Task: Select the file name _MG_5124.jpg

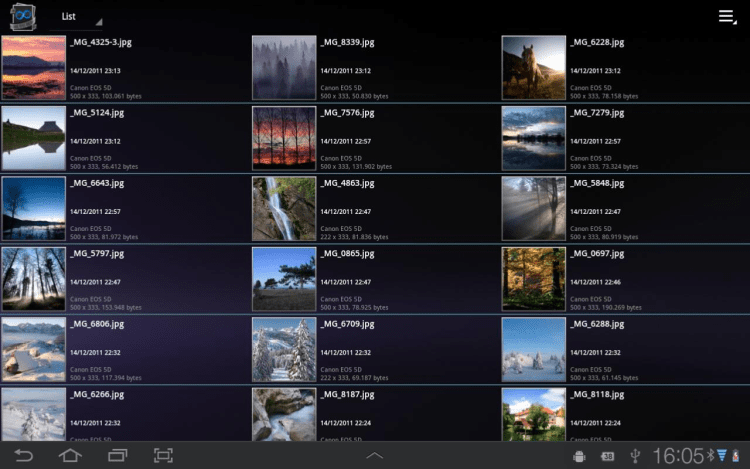Action: pyautogui.click(x=97, y=113)
